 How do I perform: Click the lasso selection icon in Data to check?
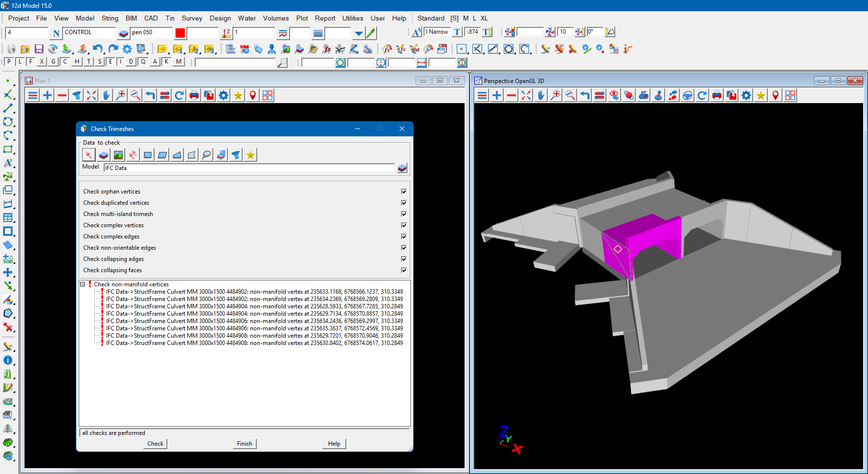[207, 155]
